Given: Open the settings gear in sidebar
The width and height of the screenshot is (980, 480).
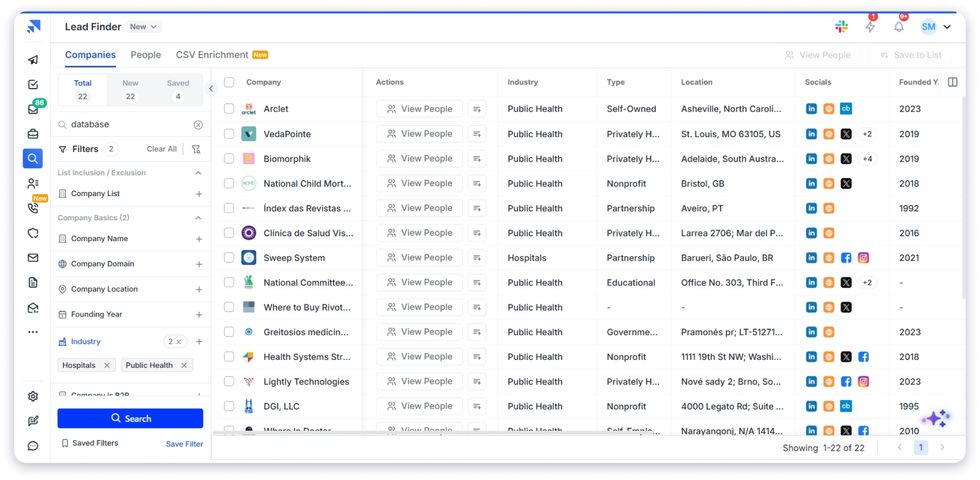Looking at the screenshot, I should click(33, 396).
